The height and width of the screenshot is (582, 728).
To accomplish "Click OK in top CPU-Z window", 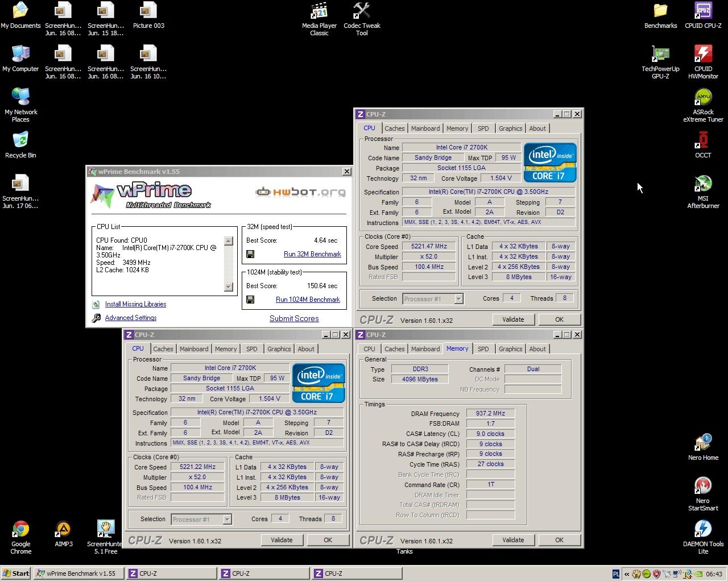I will pyautogui.click(x=559, y=319).
